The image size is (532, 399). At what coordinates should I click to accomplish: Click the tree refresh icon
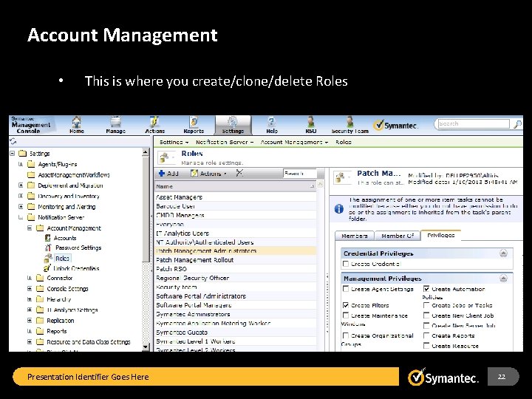click(13, 141)
